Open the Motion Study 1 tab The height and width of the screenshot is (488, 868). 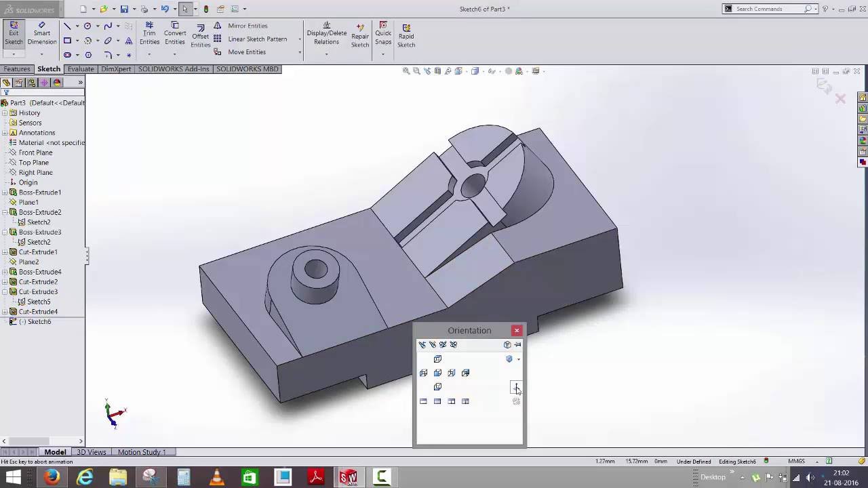[141, 452]
